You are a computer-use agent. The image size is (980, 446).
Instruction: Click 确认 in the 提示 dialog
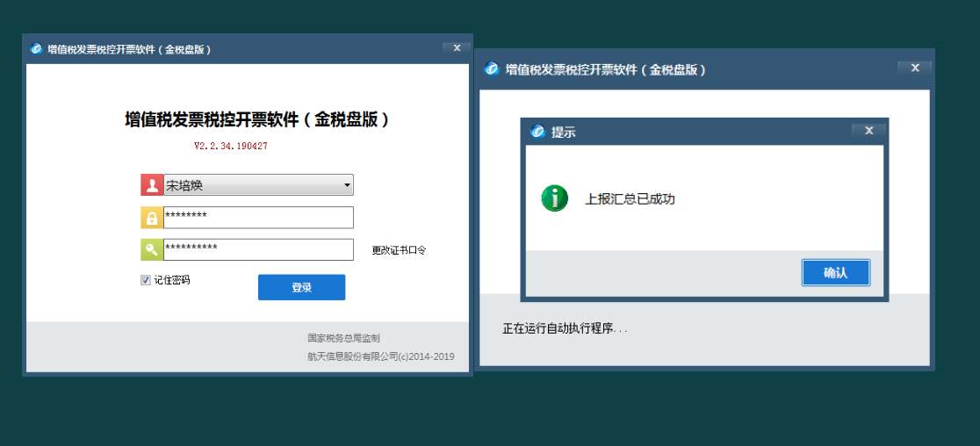(x=836, y=273)
